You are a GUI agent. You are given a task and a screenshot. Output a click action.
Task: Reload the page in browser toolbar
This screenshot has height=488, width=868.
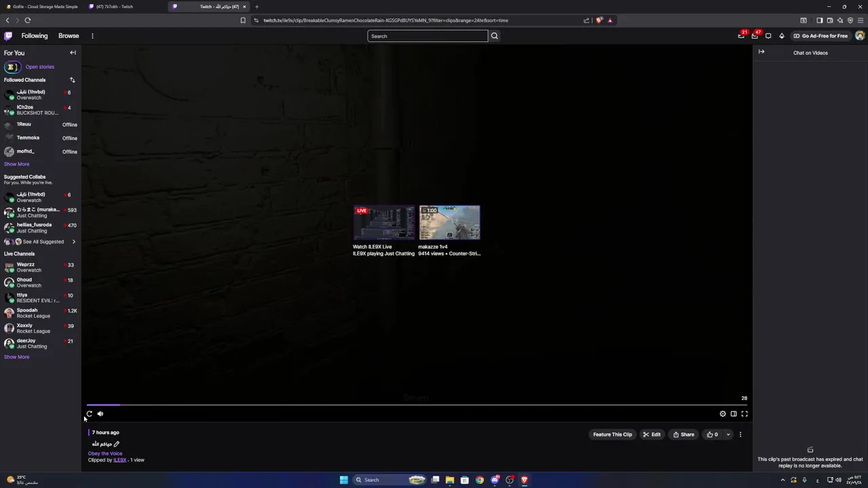[28, 20]
